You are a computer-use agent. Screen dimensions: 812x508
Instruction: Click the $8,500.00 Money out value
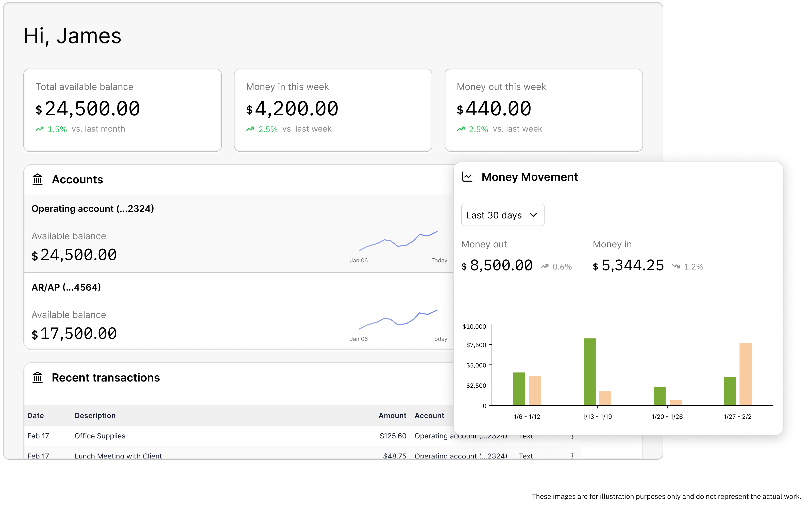(497, 265)
